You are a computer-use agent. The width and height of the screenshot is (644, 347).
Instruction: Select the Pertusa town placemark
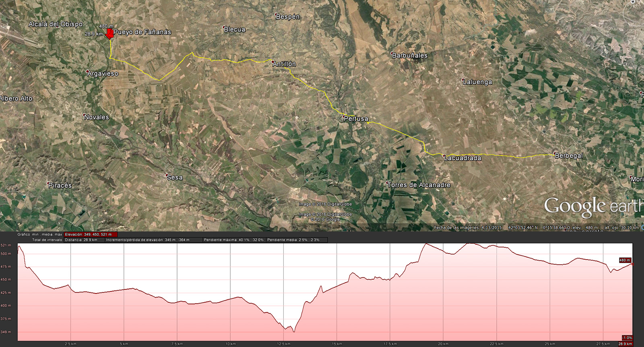click(x=345, y=116)
